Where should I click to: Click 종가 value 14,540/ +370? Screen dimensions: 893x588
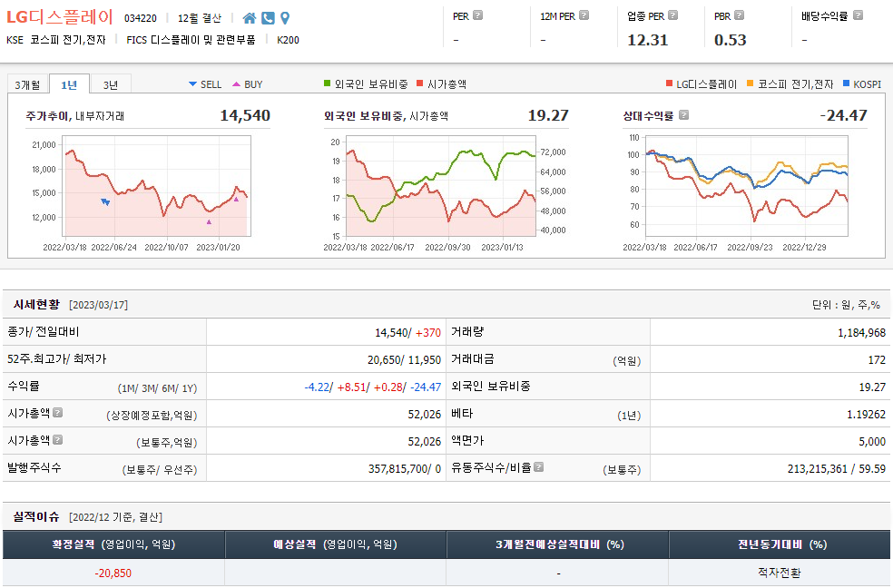coord(407,332)
